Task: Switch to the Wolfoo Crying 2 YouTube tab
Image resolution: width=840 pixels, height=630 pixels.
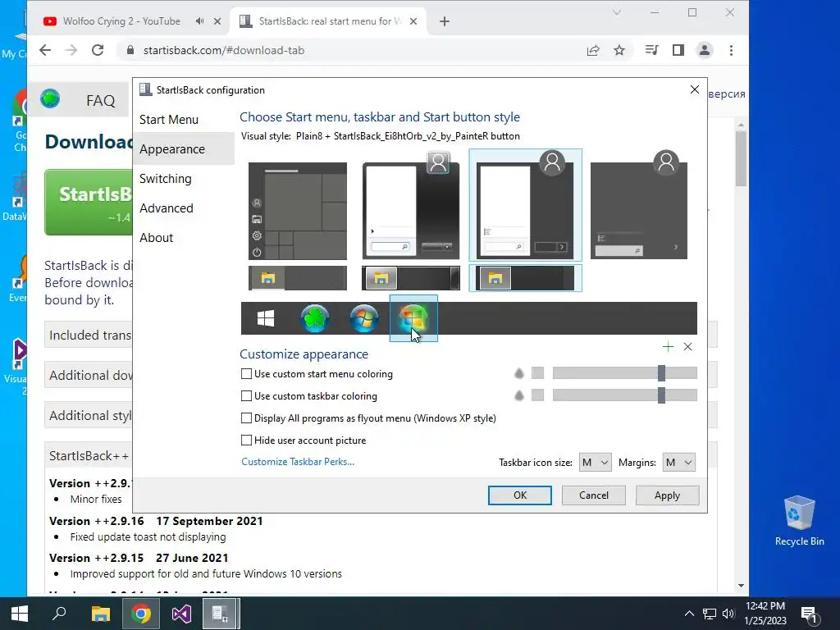Action: (121, 21)
